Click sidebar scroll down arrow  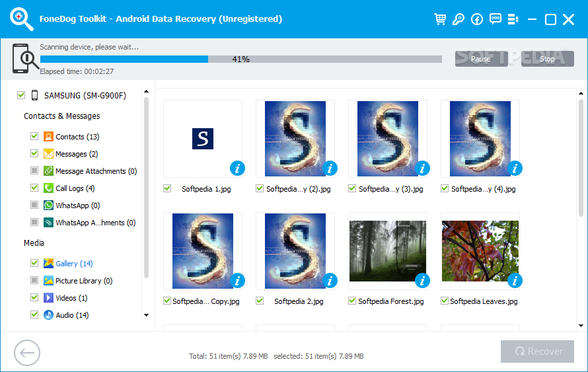click(x=146, y=315)
